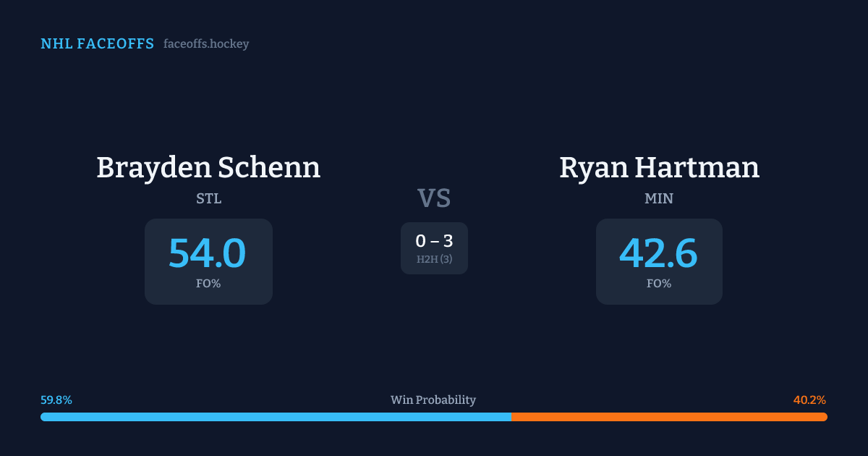This screenshot has height=456, width=868.
Task: Click FO% label under Hartman's 42.6
Action: coord(659,284)
